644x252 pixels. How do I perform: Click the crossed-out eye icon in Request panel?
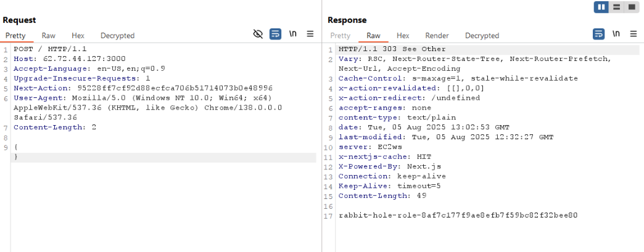coord(258,34)
